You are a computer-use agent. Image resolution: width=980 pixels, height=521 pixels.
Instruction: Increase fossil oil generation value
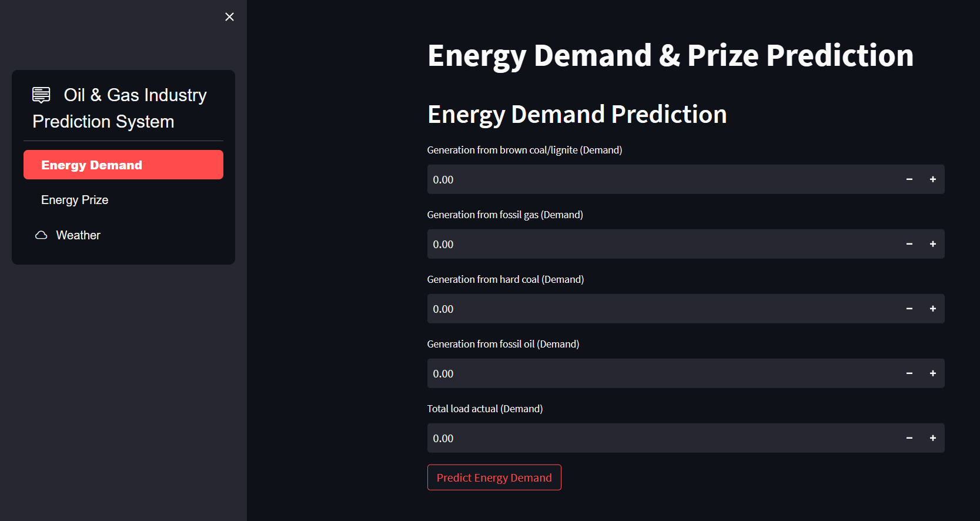[x=932, y=373]
